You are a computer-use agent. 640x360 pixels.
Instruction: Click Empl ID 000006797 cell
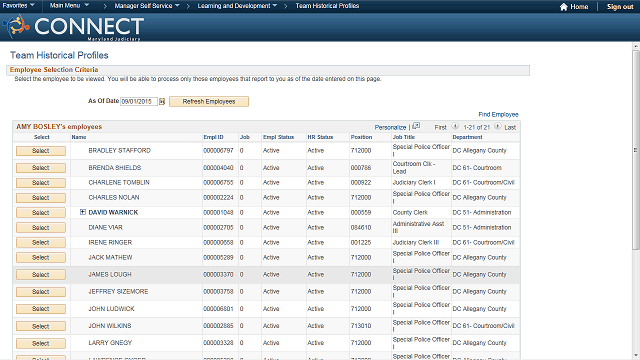tap(218, 151)
